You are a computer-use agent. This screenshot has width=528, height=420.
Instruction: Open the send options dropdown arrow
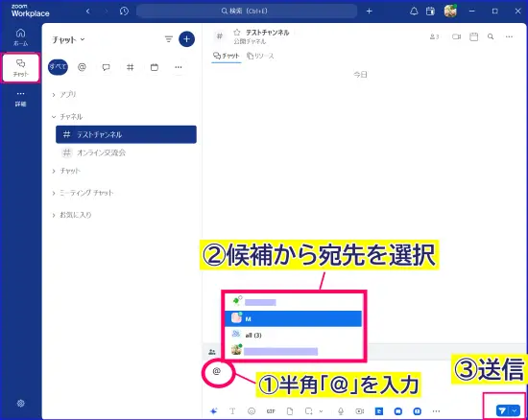pyautogui.click(x=515, y=410)
